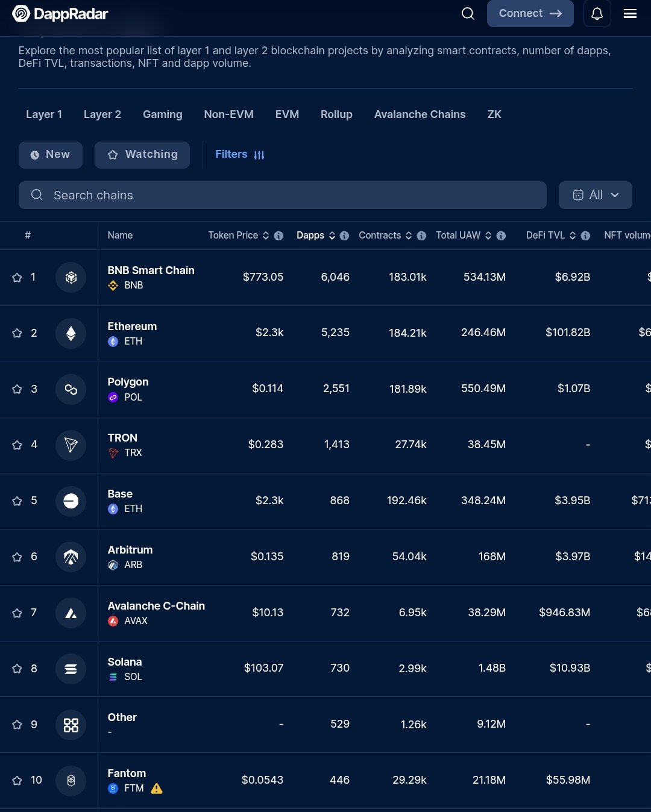Toggle watchlist star for Arbitrum
The height and width of the screenshot is (812, 651).
coord(17,557)
